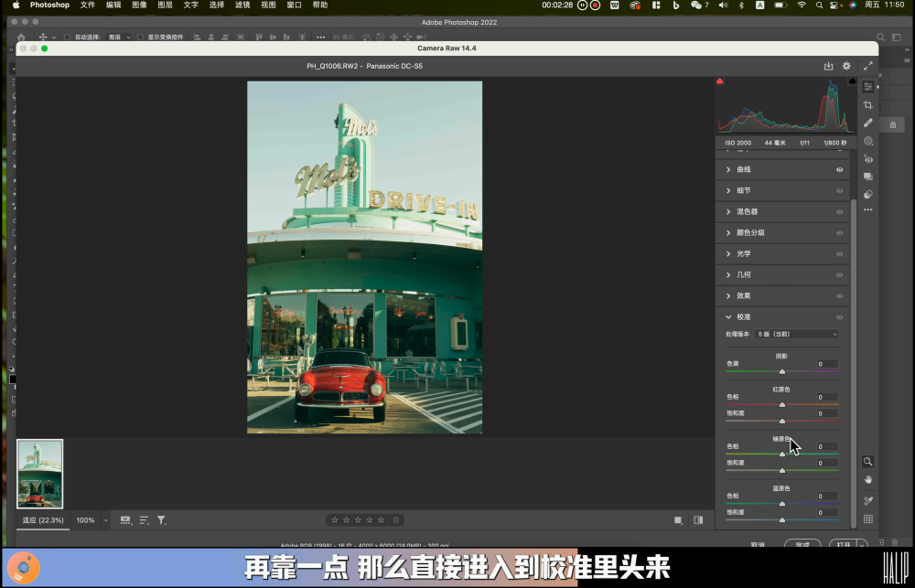Viewport: 915px width, 588px height.
Task: Select the Hand pan tool
Action: (x=867, y=479)
